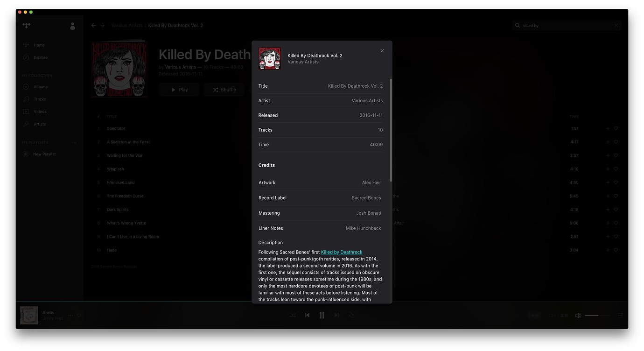Toggle repeat in the player bar
Viewport: 644px width, 351px height.
(351, 315)
